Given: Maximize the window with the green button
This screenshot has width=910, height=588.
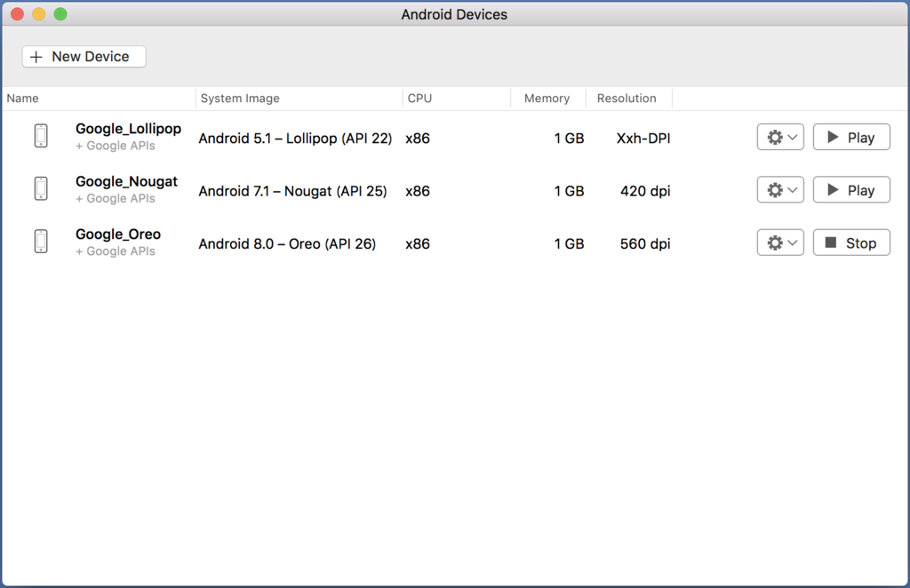Looking at the screenshot, I should [60, 14].
